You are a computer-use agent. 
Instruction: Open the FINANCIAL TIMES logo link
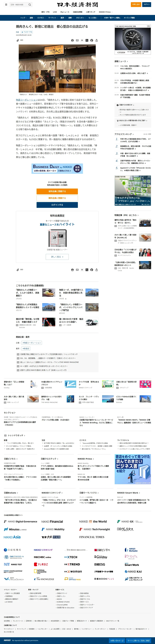[92, 537]
